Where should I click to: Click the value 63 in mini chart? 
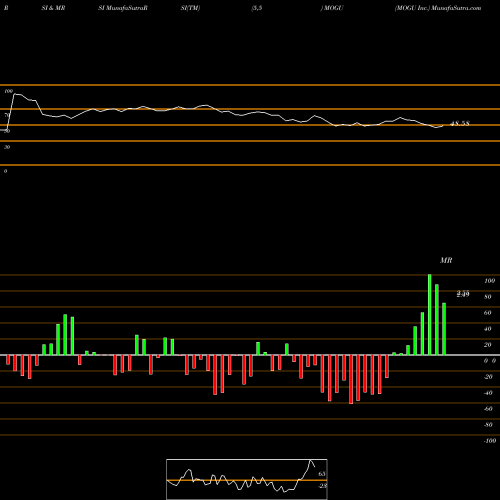[x=322, y=474]
